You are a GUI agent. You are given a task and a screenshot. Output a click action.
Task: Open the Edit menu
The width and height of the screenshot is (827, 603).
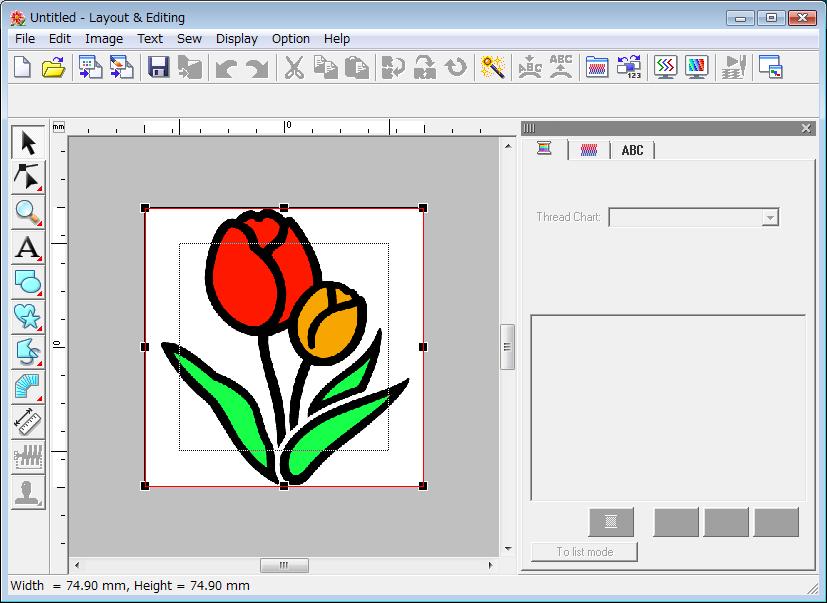click(60, 39)
